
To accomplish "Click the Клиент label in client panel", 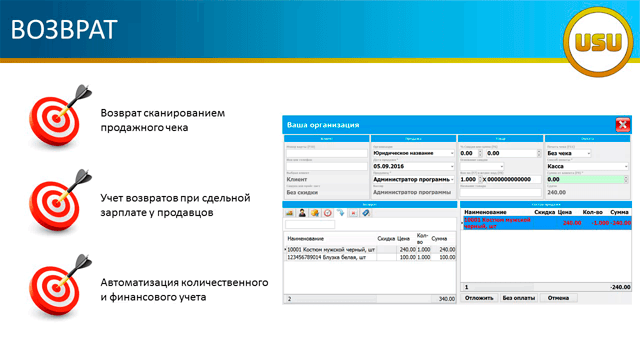I will coord(297,179).
